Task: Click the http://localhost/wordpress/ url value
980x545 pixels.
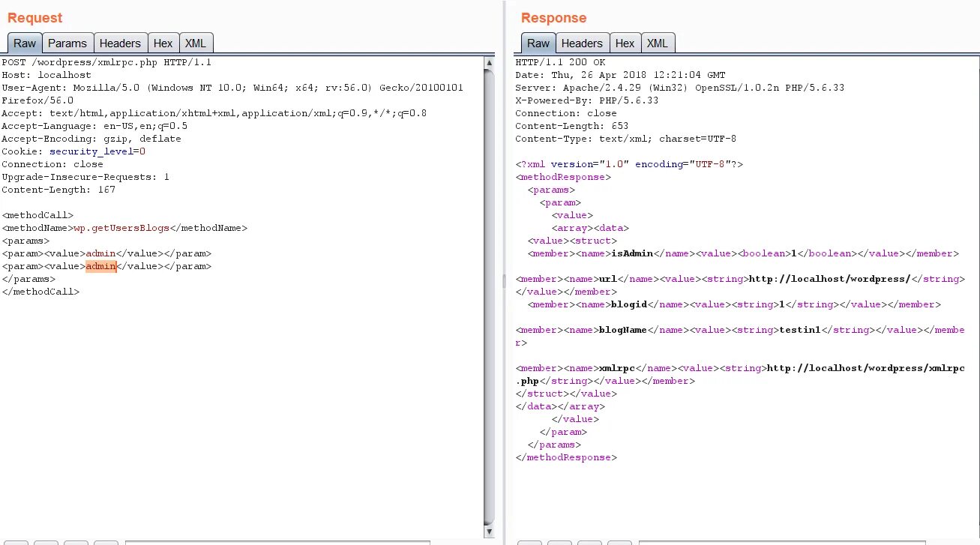Action: click(x=829, y=279)
